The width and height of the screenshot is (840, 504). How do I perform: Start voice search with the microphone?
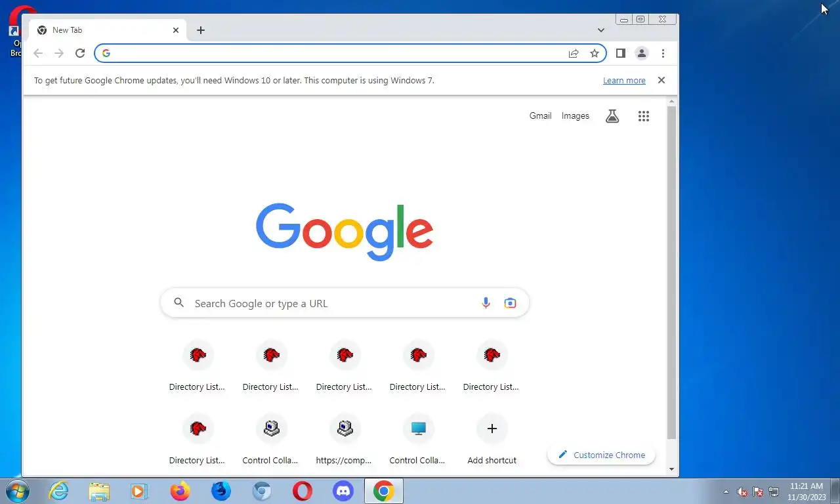486,303
